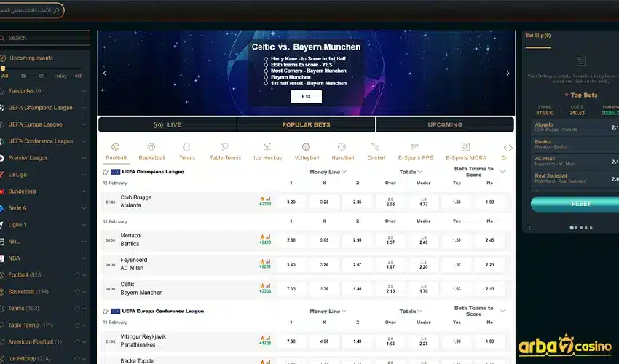Image resolution: width=619 pixels, height=364 pixels.
Task: Favourite the UEFA Champions League star
Action: click(106, 172)
